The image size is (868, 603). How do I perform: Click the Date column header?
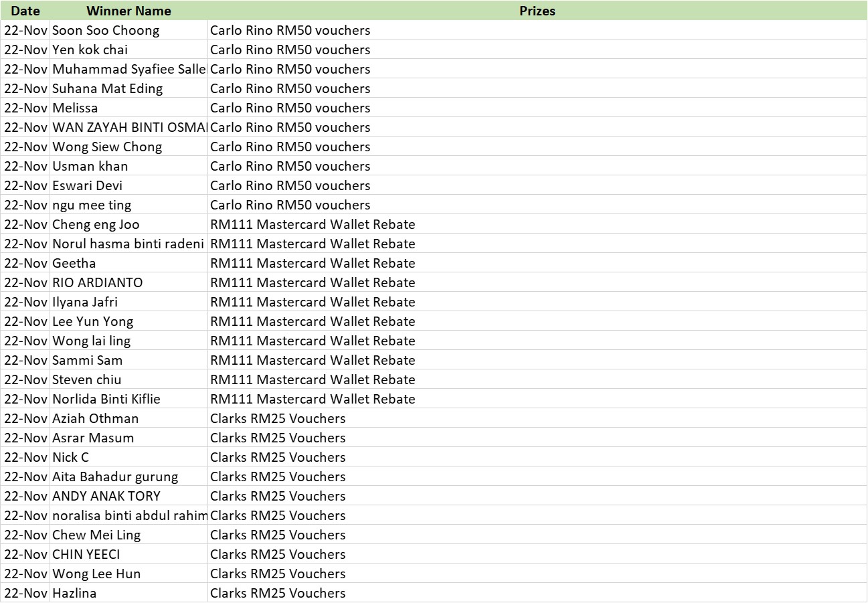click(x=25, y=11)
